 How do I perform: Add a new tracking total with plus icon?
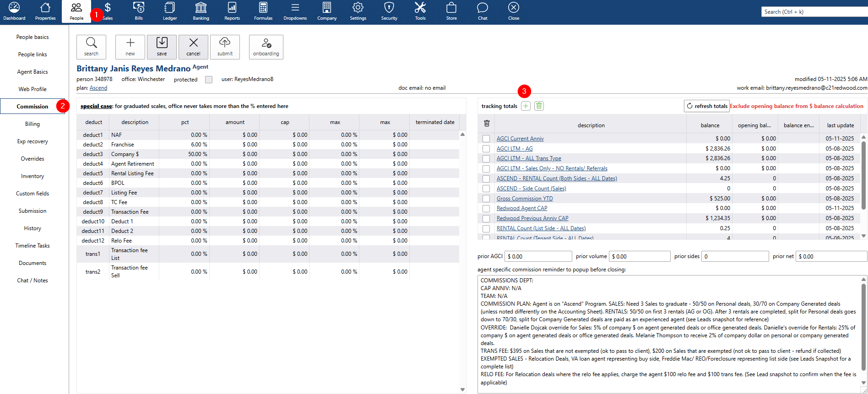(526, 106)
